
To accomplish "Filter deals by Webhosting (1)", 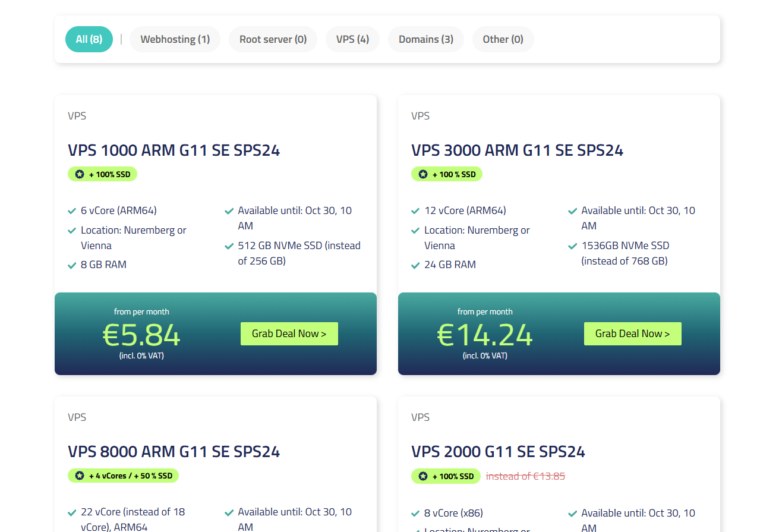I will click(x=175, y=39).
